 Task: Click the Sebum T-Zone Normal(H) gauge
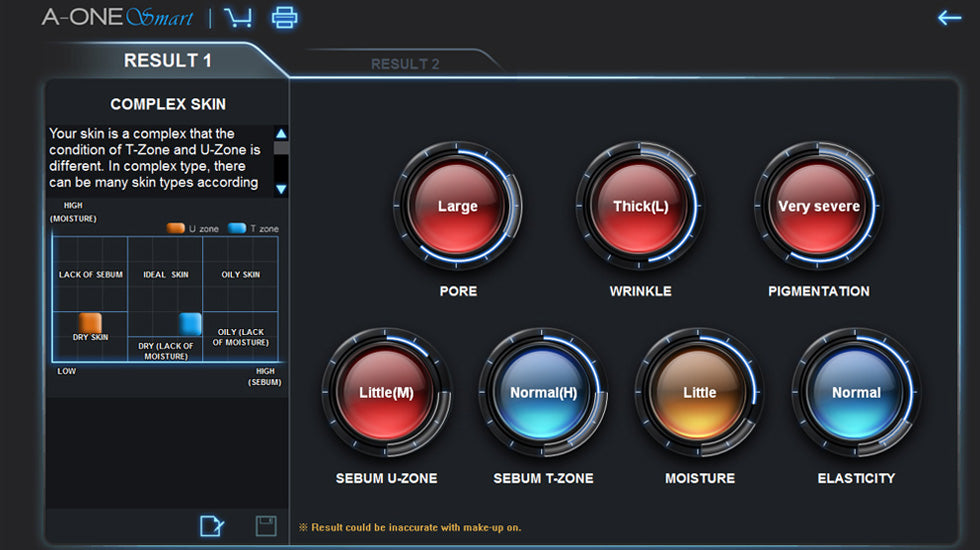pyautogui.click(x=543, y=393)
